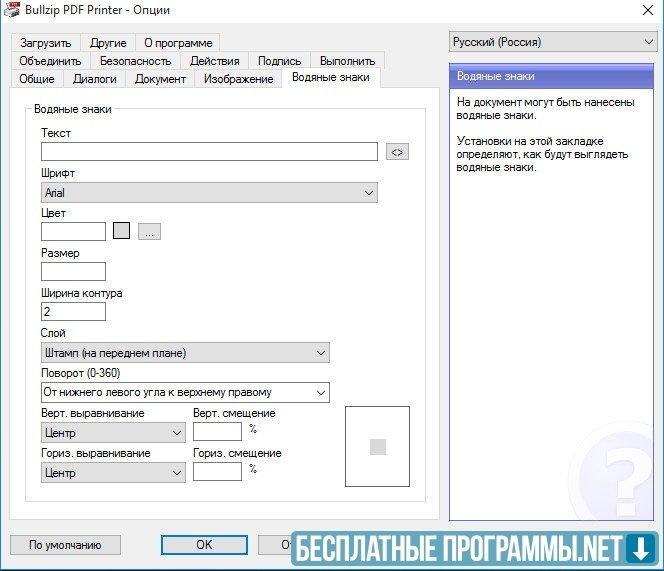The height and width of the screenshot is (571, 664).
Task: Change language in Русский (Россия) dropdown
Action: coord(552,42)
